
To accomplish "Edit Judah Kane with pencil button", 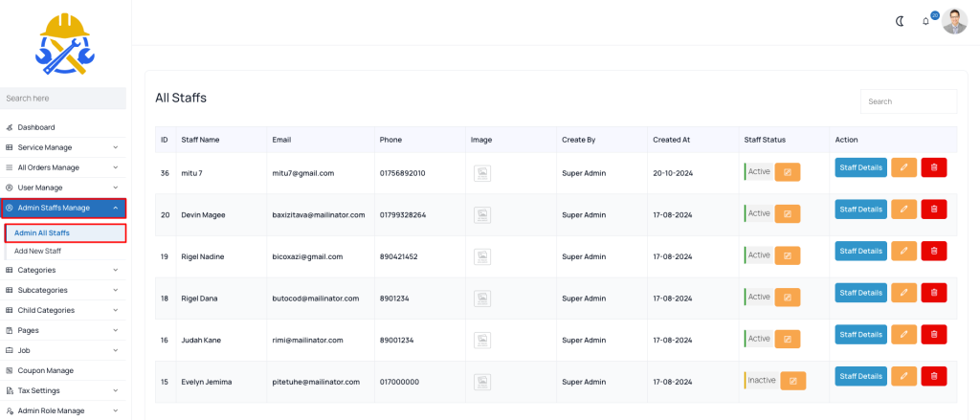I will click(x=903, y=335).
